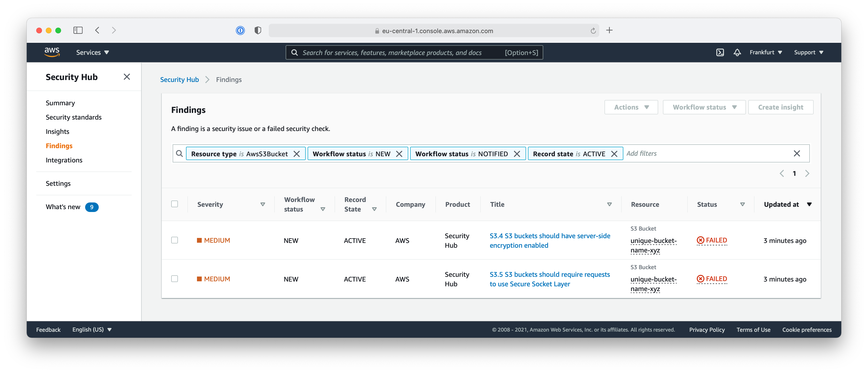Toggle the row checkbox for S3.4 finding

tap(175, 240)
